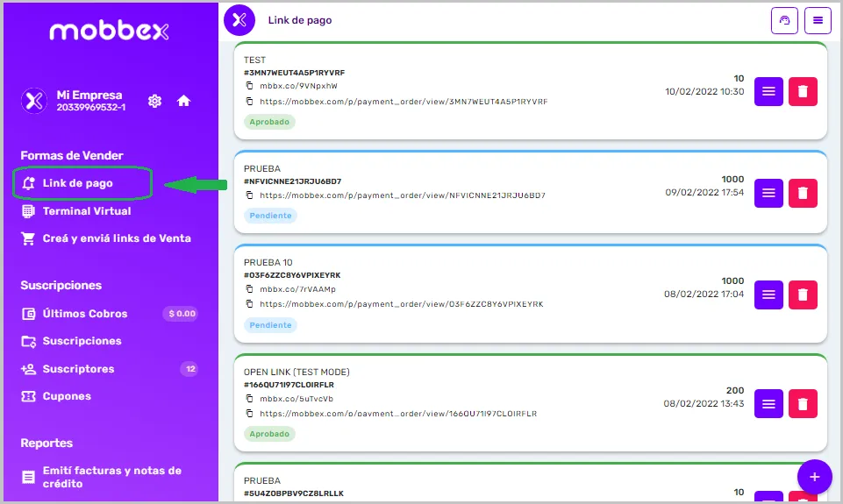Click the floating plus button to add a link

click(815, 477)
